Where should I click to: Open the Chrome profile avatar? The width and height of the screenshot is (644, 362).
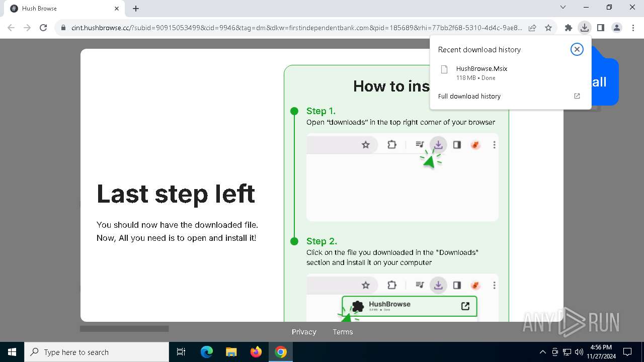[x=616, y=28]
